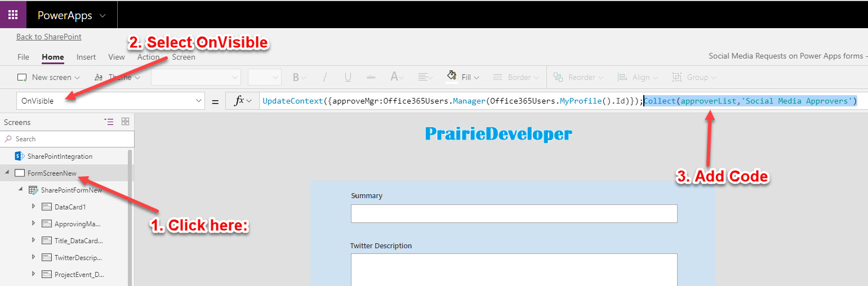Toggle underline formatting

tap(348, 77)
